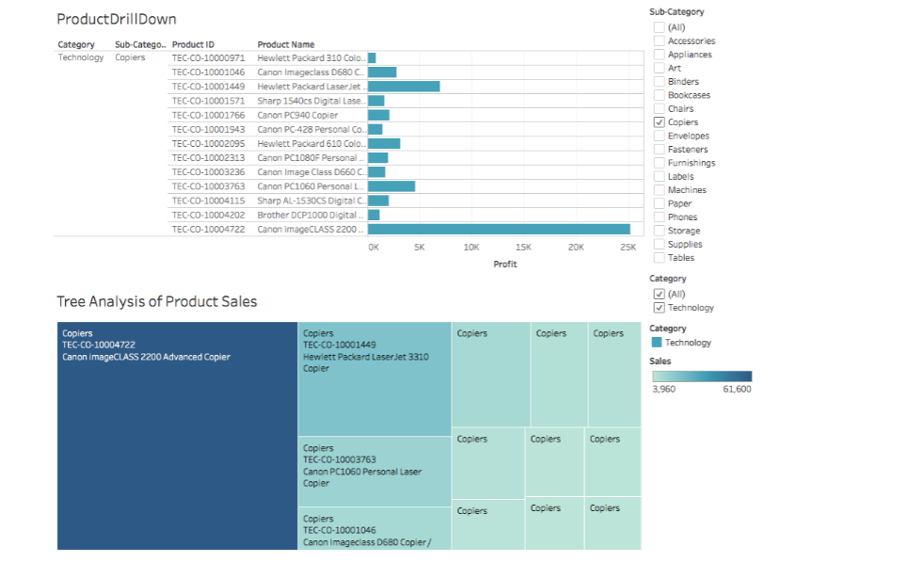Tick the Appliances checkbox
This screenshot has width=924, height=562.
click(659, 55)
